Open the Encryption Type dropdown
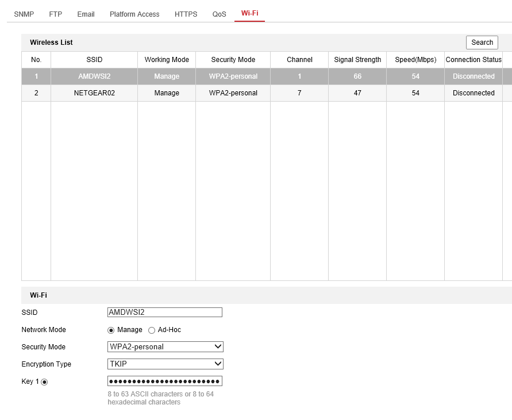 (165, 364)
